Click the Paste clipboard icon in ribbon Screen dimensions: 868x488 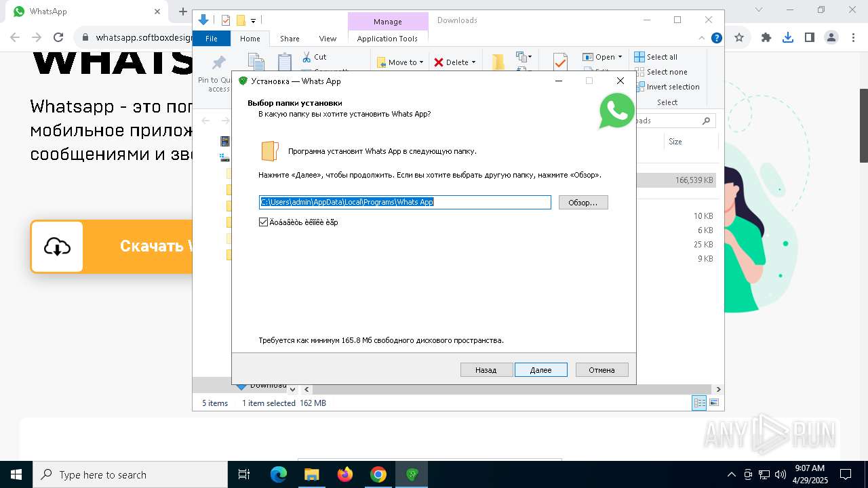[285, 62]
